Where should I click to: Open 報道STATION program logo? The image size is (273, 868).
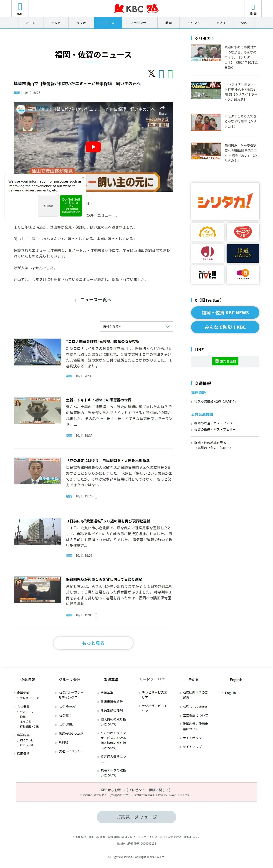[243, 253]
